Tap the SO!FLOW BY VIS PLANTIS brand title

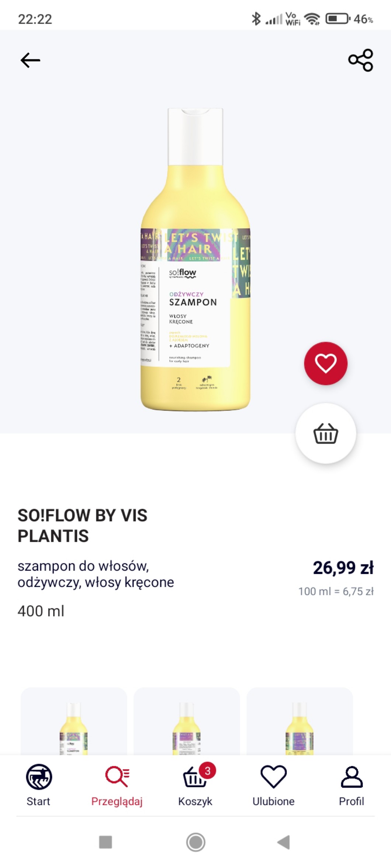tap(83, 525)
